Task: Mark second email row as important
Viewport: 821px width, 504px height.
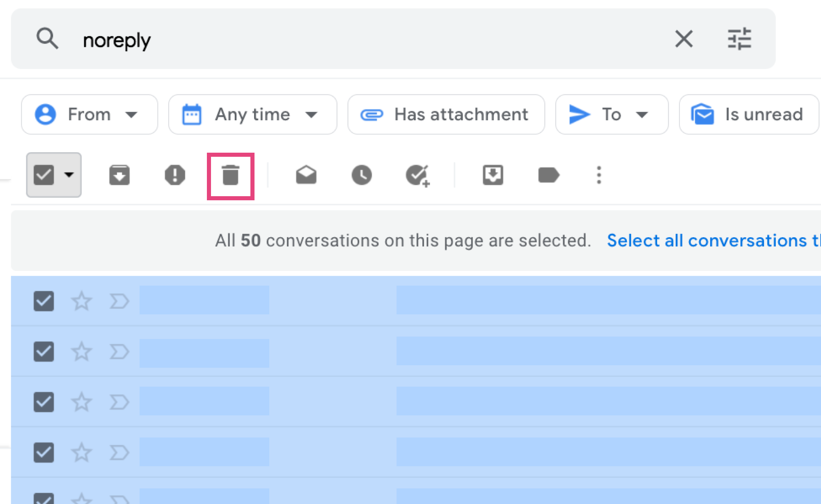Action: click(x=119, y=352)
